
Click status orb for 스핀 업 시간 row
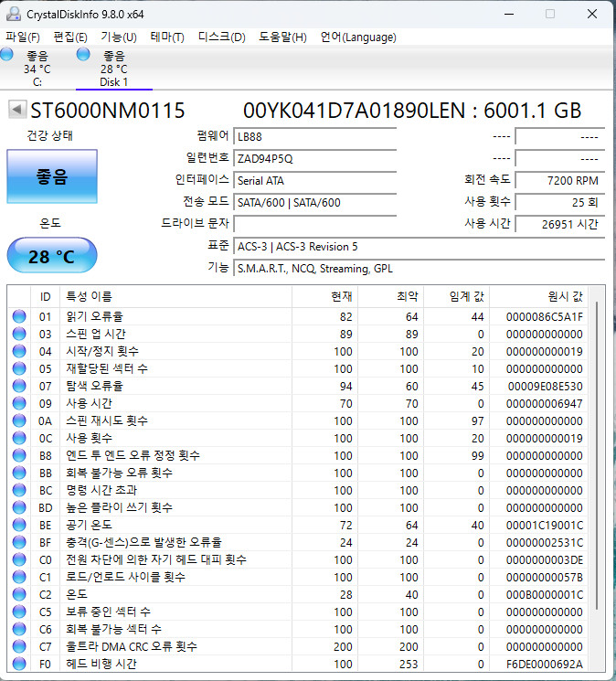[x=19, y=334]
